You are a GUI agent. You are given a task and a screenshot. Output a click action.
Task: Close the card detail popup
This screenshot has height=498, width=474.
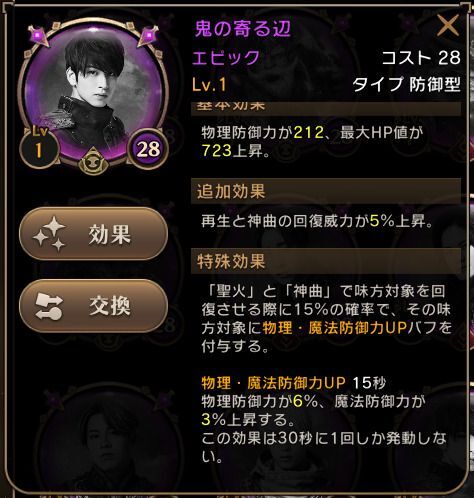click(x=448, y=26)
